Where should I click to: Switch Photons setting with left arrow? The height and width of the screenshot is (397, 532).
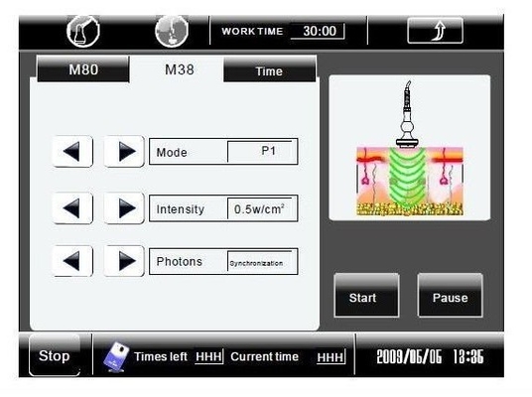72,261
